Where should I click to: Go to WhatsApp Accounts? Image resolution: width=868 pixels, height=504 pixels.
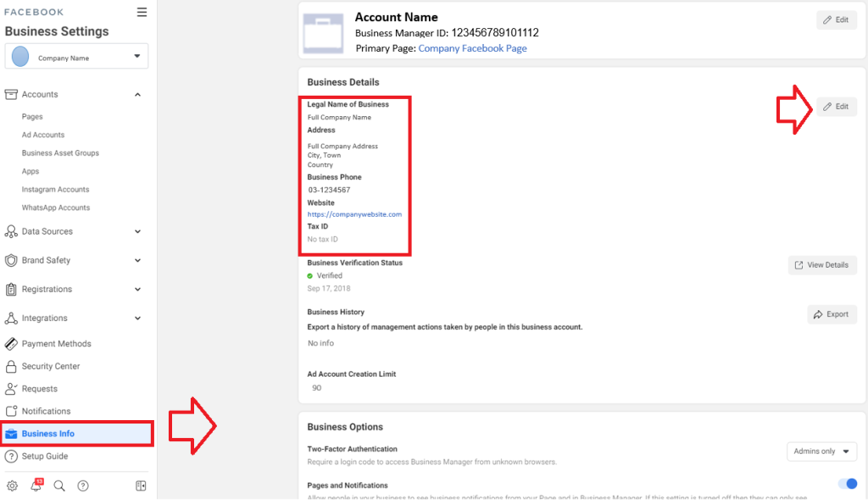coord(56,208)
